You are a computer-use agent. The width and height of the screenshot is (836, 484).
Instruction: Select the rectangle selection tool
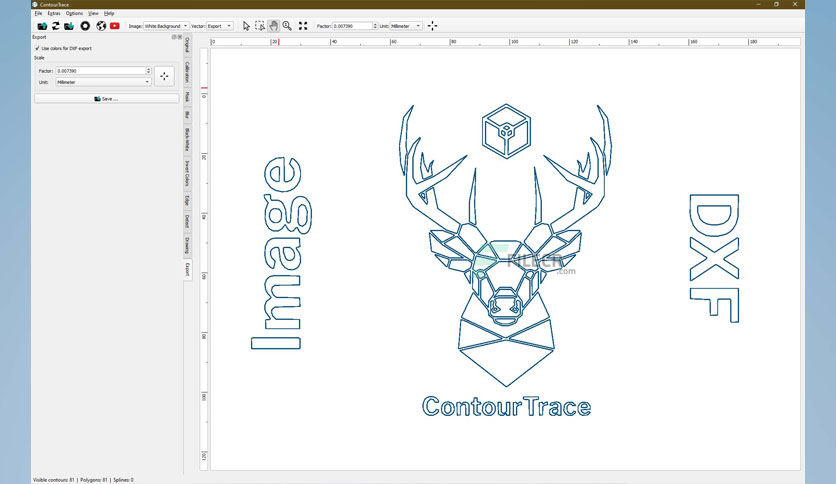click(260, 26)
